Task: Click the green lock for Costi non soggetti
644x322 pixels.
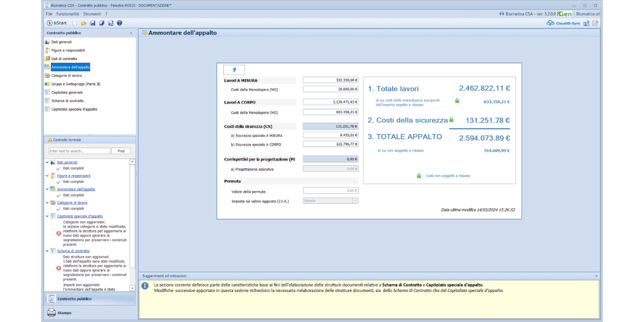Action: [419, 175]
